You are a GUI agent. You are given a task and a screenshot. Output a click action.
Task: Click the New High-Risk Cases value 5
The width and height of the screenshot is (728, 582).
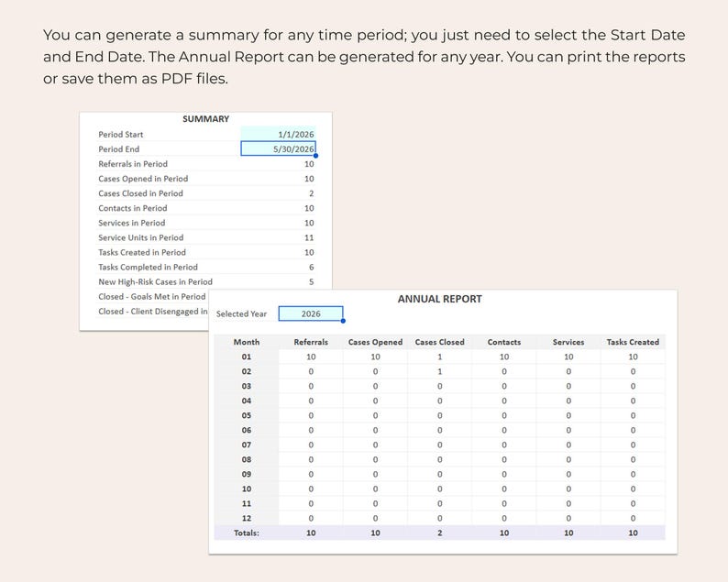(311, 281)
